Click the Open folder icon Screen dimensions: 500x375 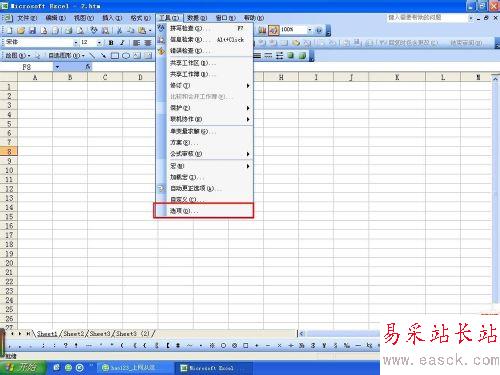pyautogui.click(x=21, y=31)
